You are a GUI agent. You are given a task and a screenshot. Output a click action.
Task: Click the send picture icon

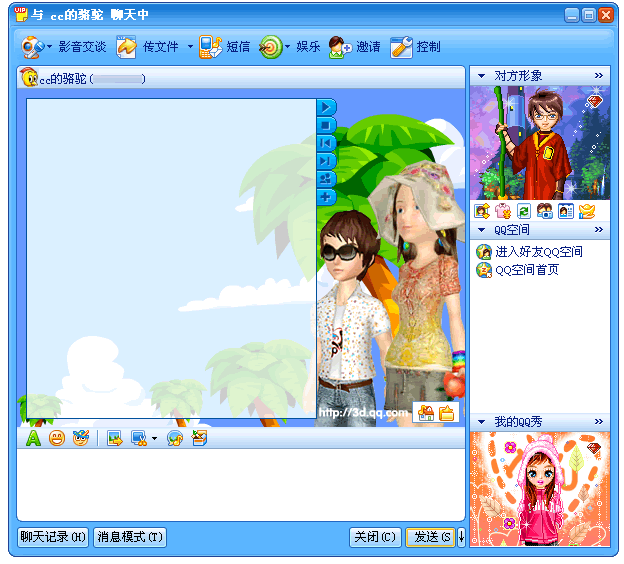[115, 439]
